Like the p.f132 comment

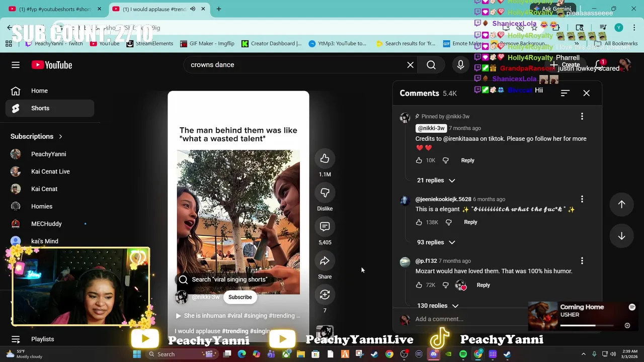[419, 285]
